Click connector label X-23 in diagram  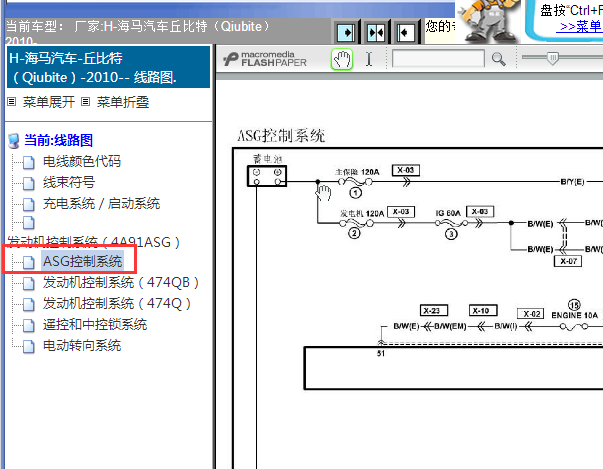[433, 310]
